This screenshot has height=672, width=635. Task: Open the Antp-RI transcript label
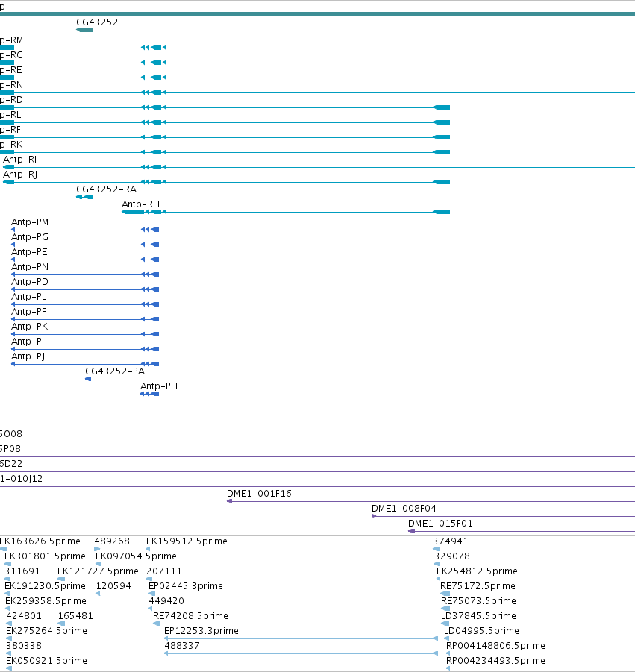pos(19,160)
